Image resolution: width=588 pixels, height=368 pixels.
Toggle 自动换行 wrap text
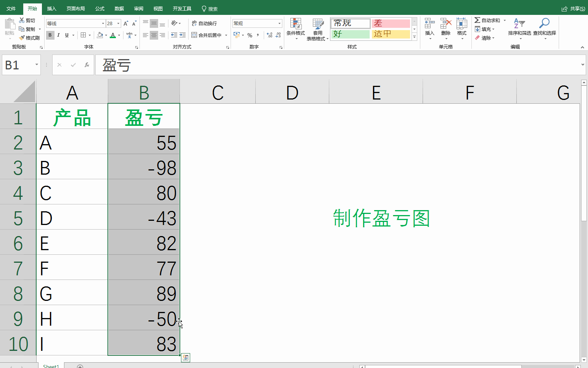[x=204, y=23]
